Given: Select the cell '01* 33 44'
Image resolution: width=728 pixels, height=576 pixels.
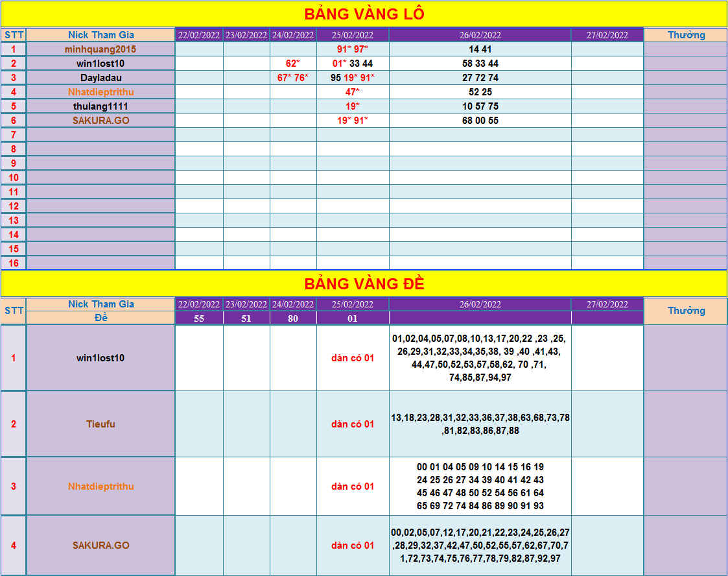Looking at the screenshot, I should 353,64.
